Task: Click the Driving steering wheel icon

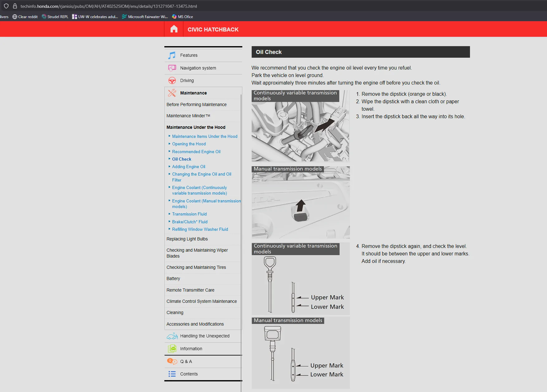Action: coord(172,80)
